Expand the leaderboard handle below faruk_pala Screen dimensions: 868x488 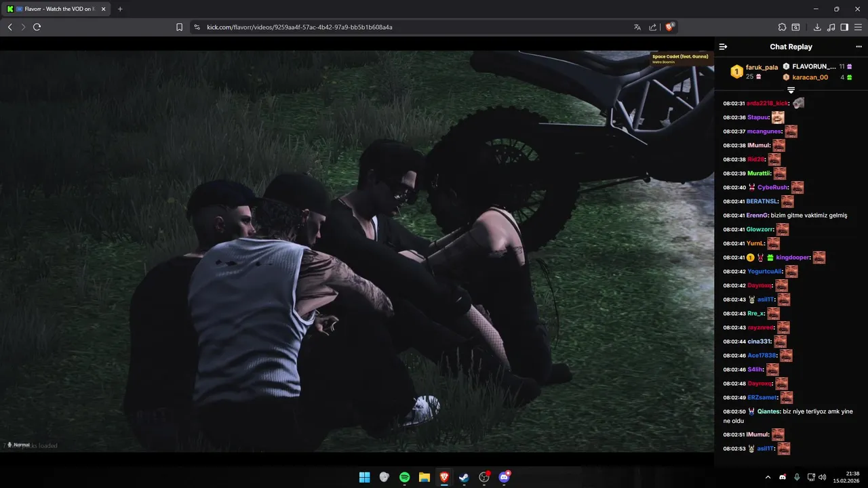(791, 90)
